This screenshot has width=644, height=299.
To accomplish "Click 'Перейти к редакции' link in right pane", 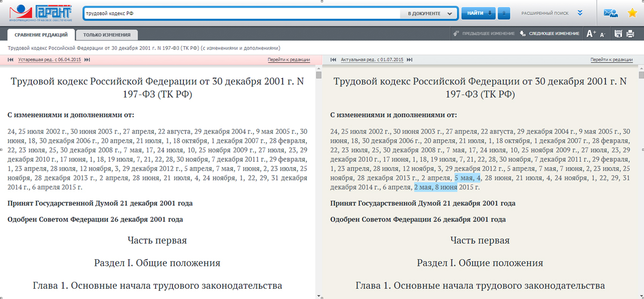I will pyautogui.click(x=611, y=60).
